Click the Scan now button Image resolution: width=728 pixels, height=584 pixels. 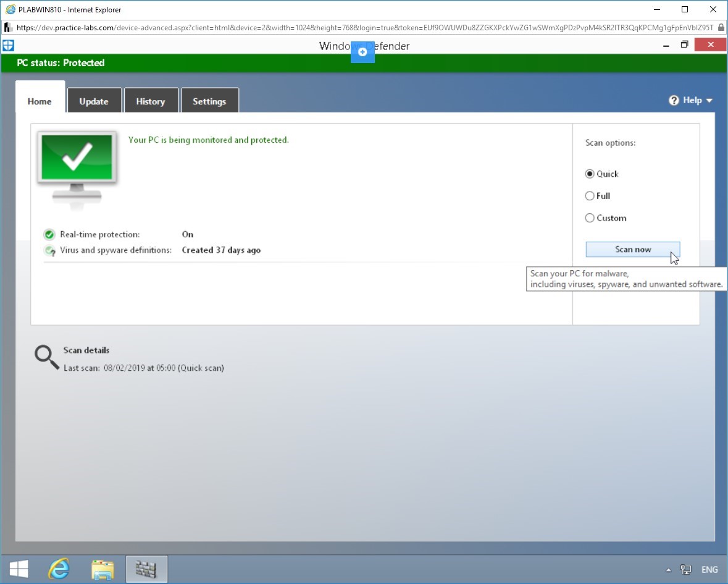click(x=633, y=250)
